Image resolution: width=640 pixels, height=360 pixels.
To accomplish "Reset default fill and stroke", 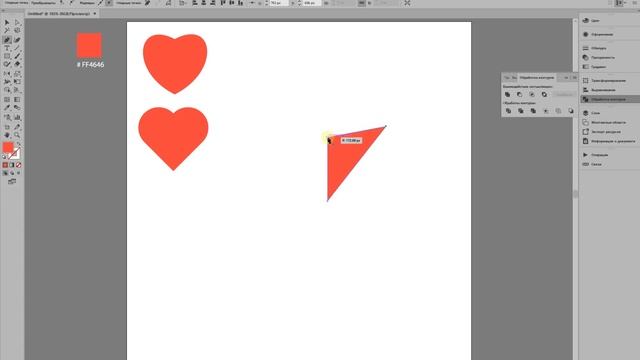I will tap(4, 156).
